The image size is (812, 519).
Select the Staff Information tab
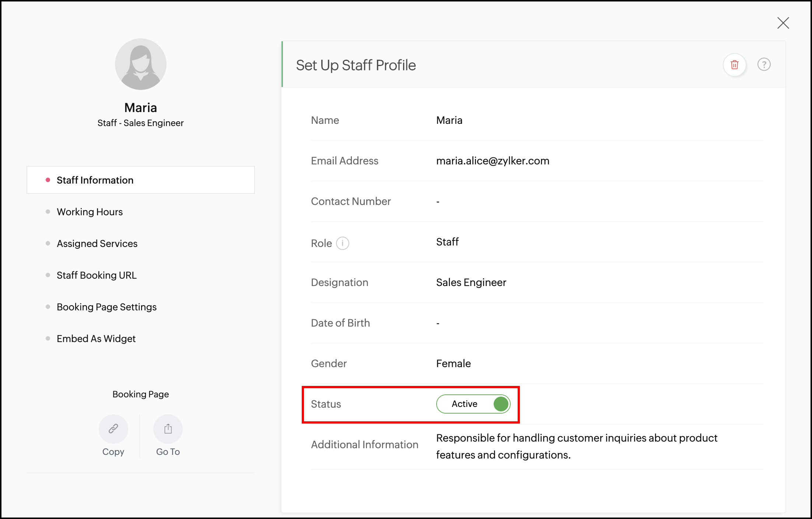95,180
